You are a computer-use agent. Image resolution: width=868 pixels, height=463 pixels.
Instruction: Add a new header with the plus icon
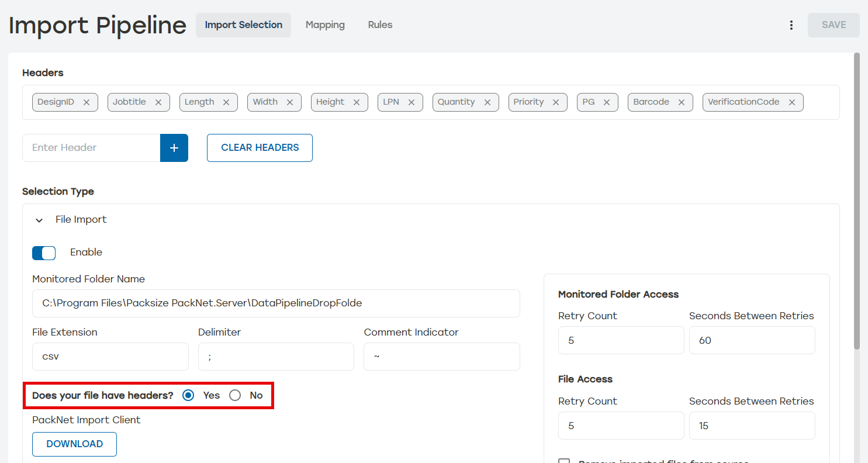pyautogui.click(x=174, y=148)
